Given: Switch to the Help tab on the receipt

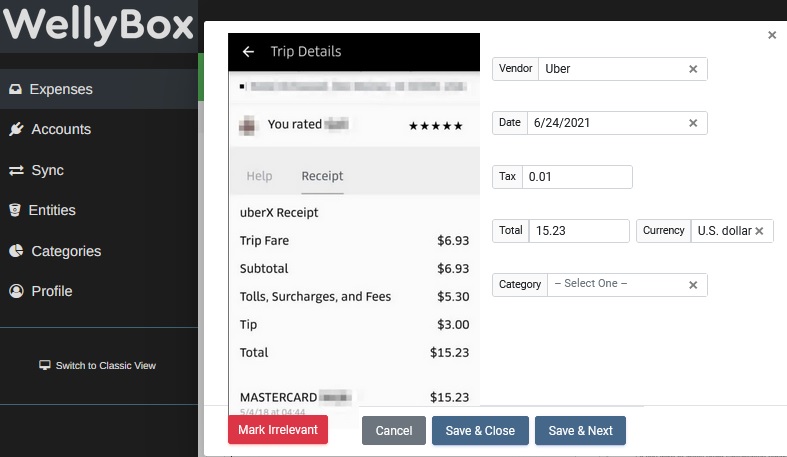Looking at the screenshot, I should (x=259, y=176).
